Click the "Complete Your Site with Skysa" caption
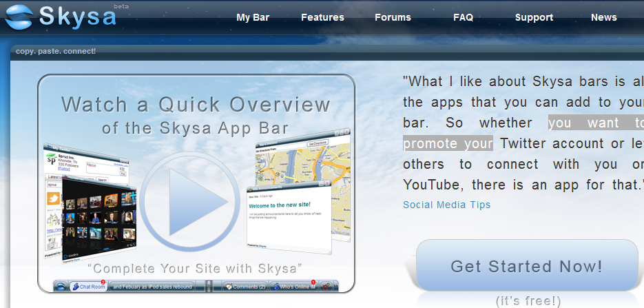644x308 pixels. coord(196,269)
